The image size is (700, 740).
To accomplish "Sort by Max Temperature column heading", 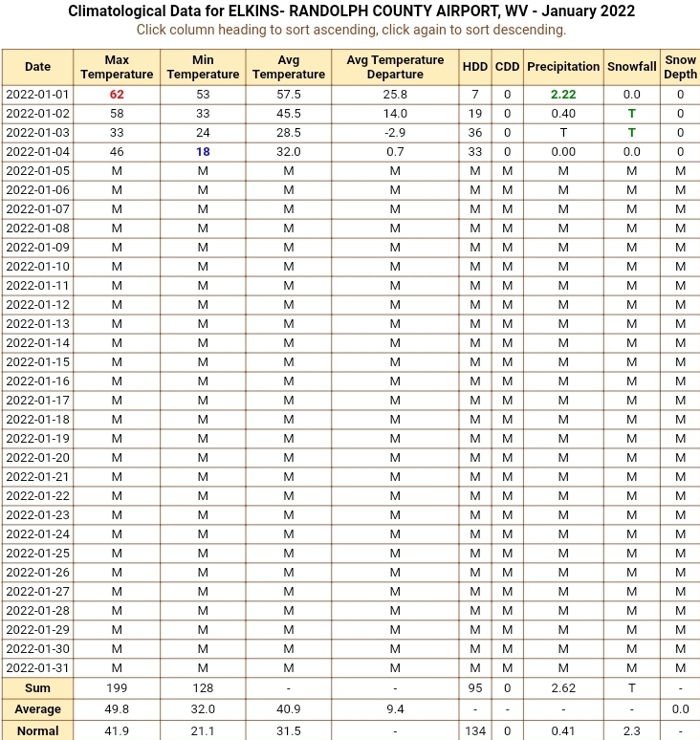I will click(117, 67).
